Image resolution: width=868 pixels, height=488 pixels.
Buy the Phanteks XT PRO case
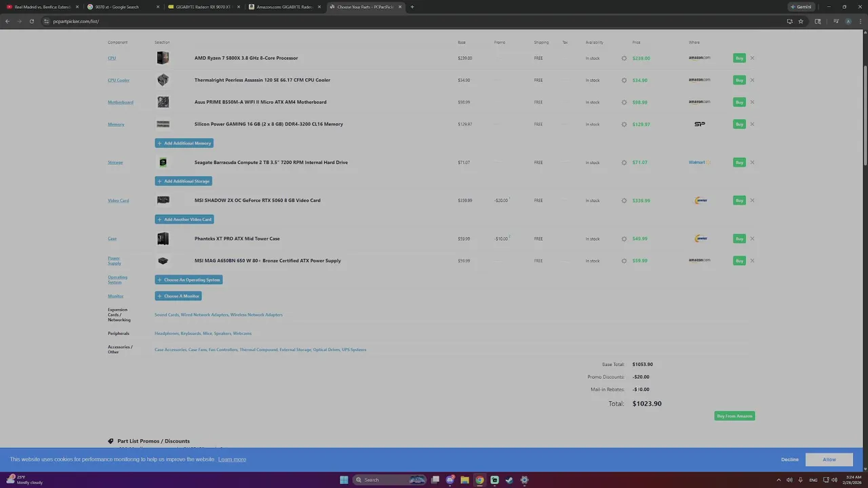(x=739, y=239)
